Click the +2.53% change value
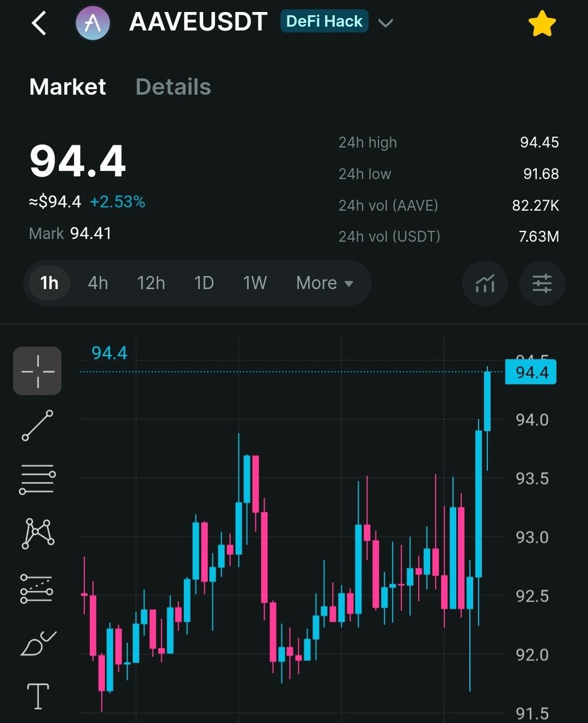 point(117,202)
